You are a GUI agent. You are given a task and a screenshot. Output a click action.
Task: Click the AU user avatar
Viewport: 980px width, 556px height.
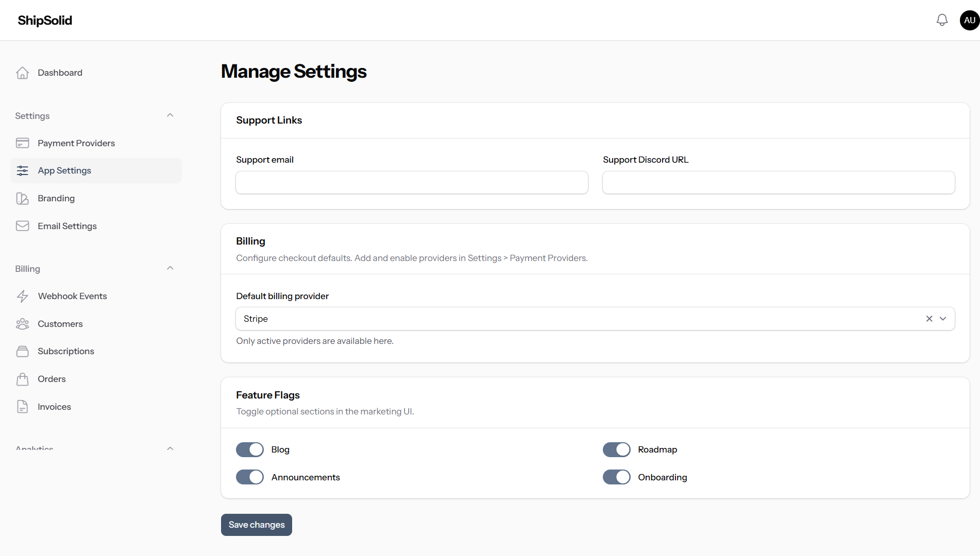pyautogui.click(x=969, y=20)
